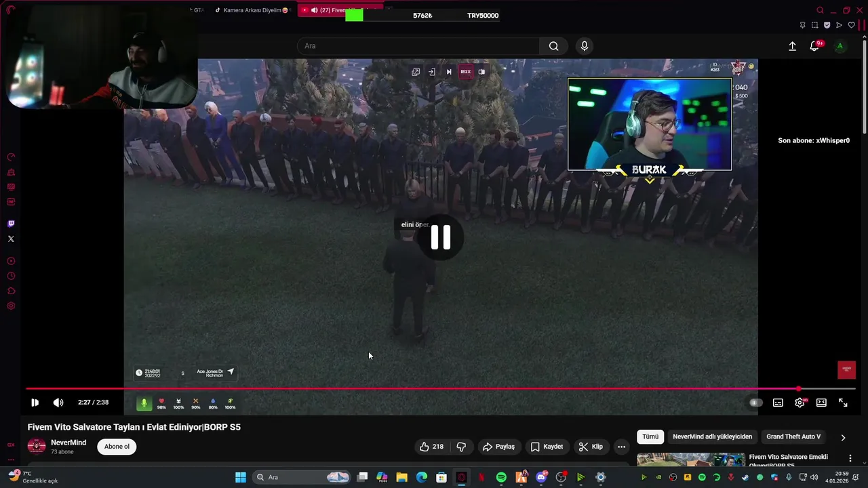Open NeverMind channel avatar

pos(37,447)
